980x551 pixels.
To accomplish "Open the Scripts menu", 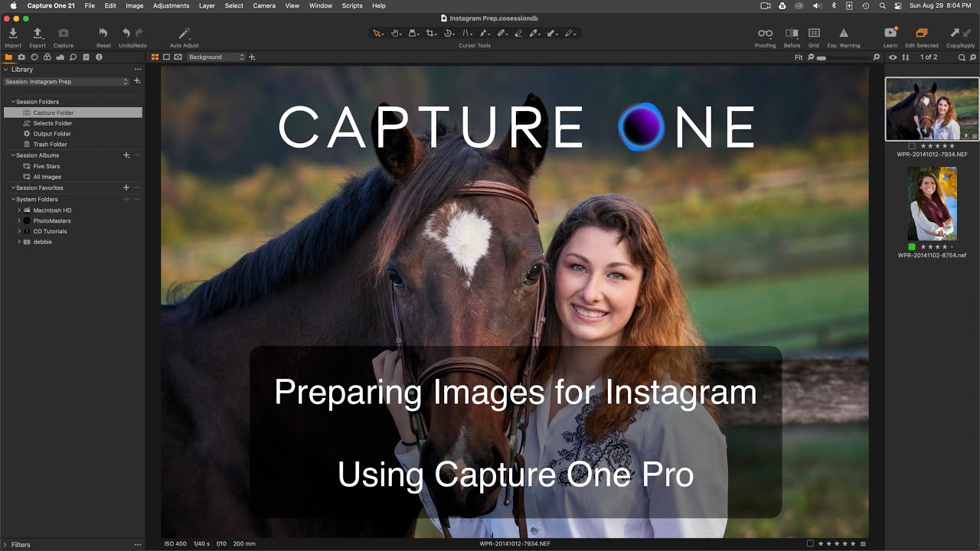I will click(x=352, y=5).
